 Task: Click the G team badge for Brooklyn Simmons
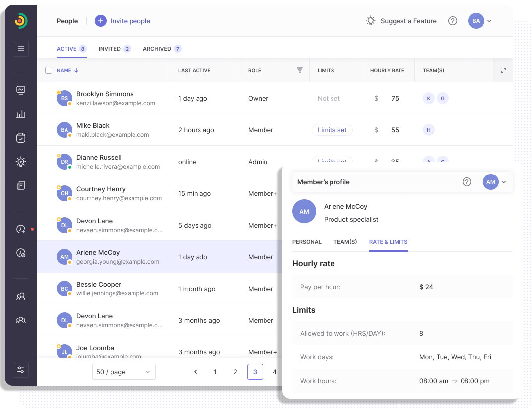(x=443, y=98)
